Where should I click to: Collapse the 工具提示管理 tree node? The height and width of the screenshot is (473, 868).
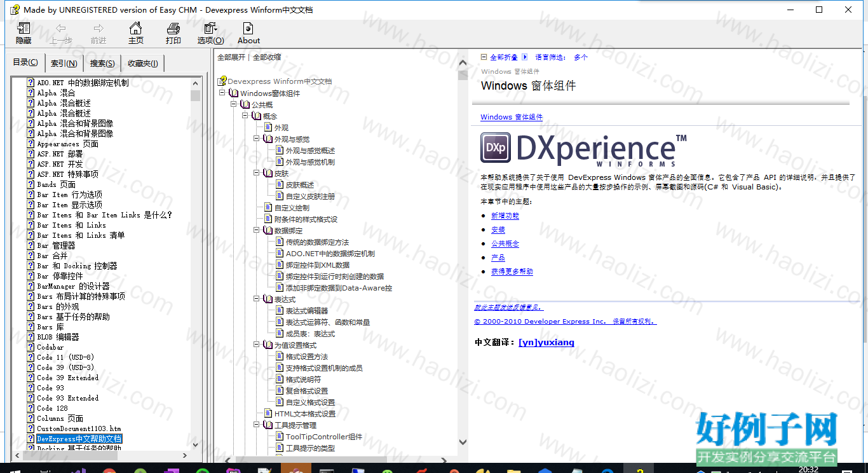[257, 425]
